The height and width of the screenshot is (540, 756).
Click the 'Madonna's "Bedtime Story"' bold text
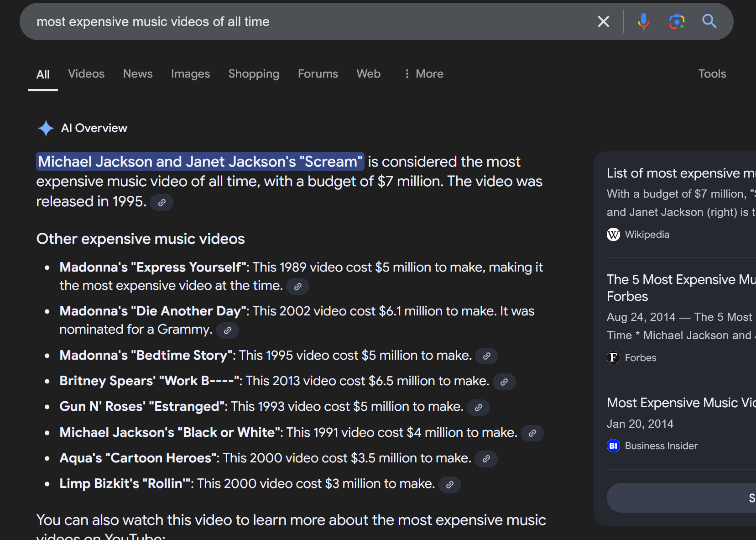146,355
